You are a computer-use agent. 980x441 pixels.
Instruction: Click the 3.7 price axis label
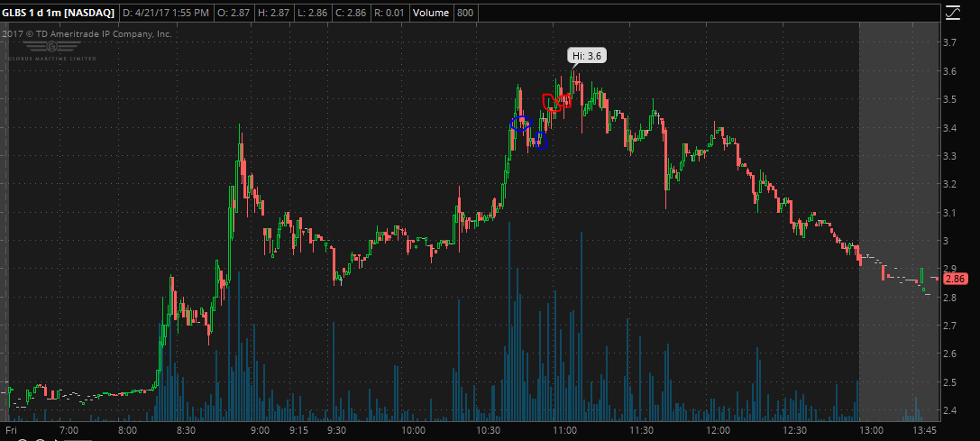[952, 42]
